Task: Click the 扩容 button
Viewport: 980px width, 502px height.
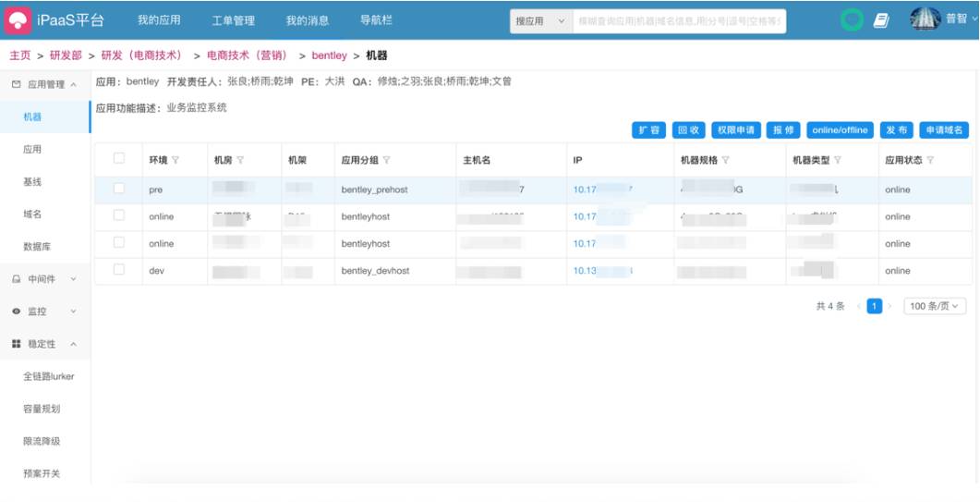Action: tap(649, 130)
